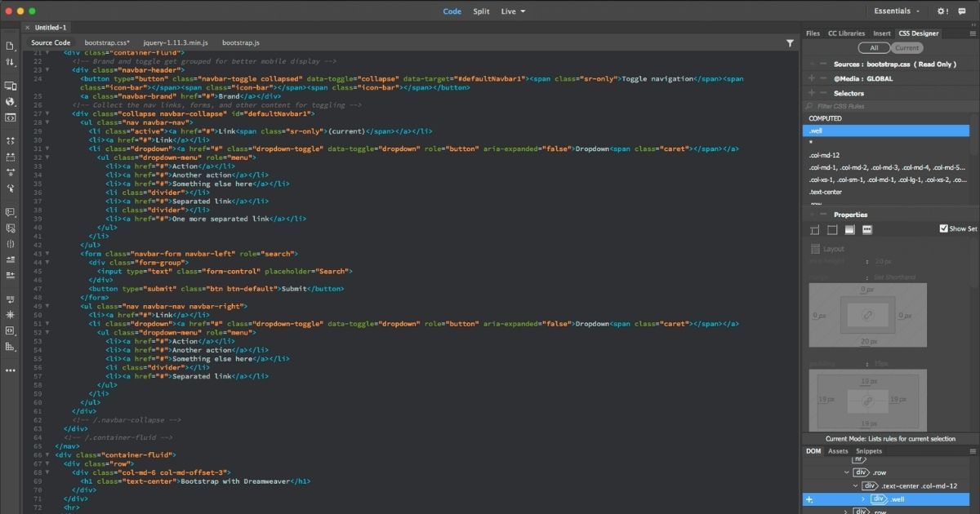
Task: Open the Files panel tab
Action: [x=813, y=33]
